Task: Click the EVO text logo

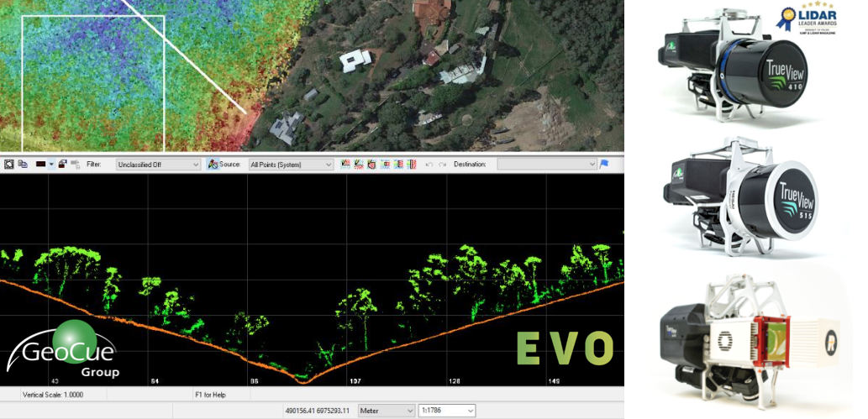Action: [566, 348]
